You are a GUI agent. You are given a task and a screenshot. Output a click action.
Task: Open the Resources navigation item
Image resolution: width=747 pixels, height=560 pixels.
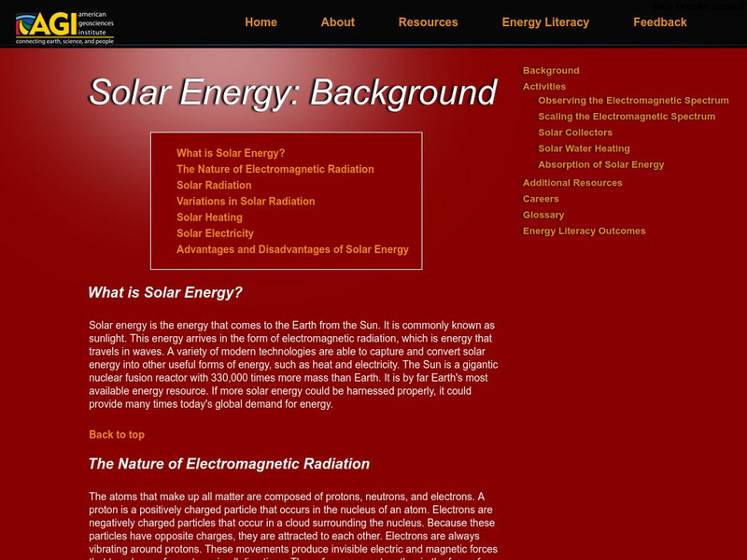pos(429,21)
